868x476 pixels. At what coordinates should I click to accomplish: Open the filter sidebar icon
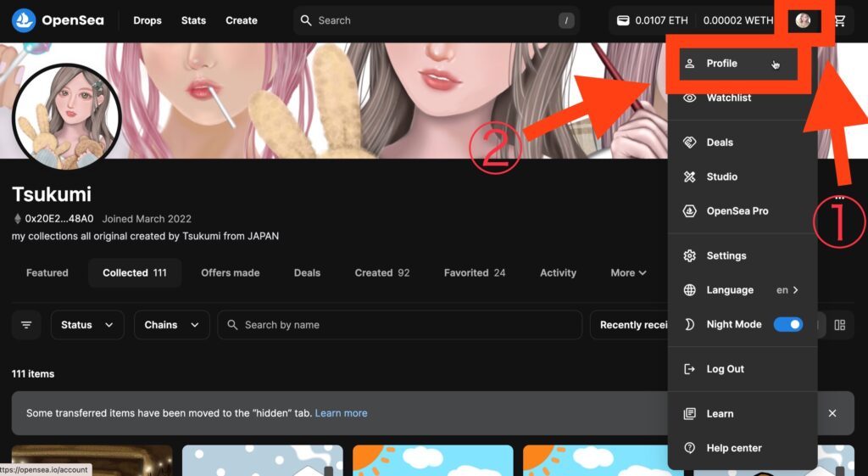tap(26, 325)
